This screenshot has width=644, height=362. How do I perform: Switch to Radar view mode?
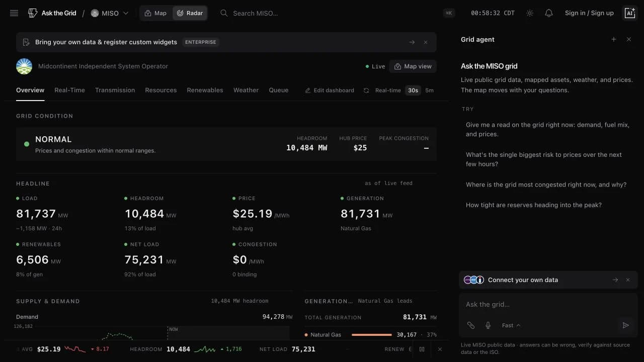(190, 13)
